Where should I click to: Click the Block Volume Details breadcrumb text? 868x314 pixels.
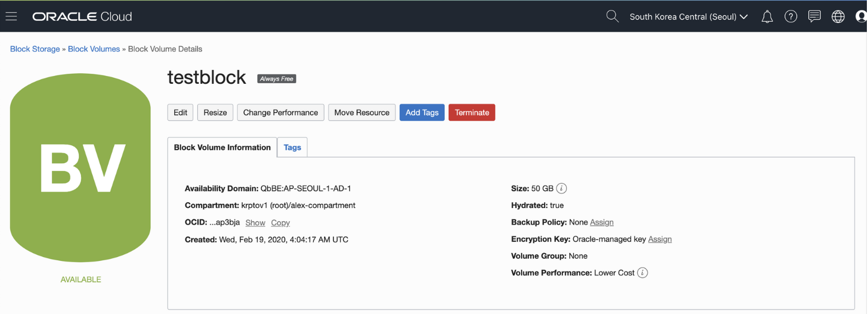[165, 49]
